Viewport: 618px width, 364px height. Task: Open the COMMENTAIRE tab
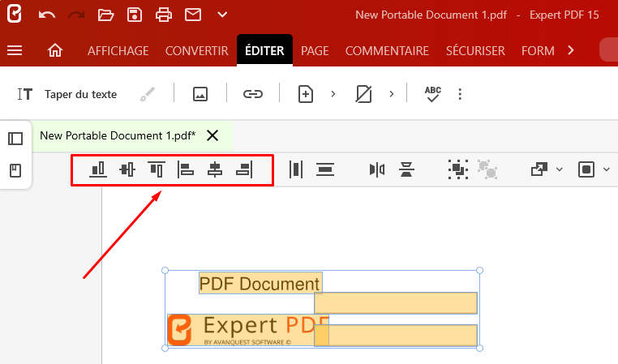click(387, 51)
